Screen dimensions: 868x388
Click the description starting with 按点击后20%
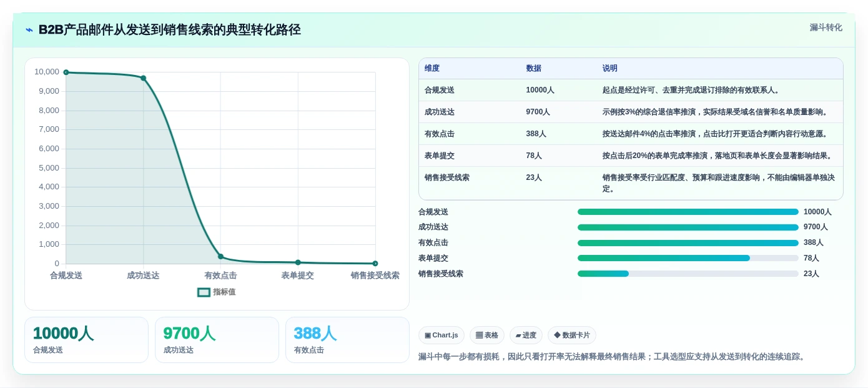click(x=718, y=156)
